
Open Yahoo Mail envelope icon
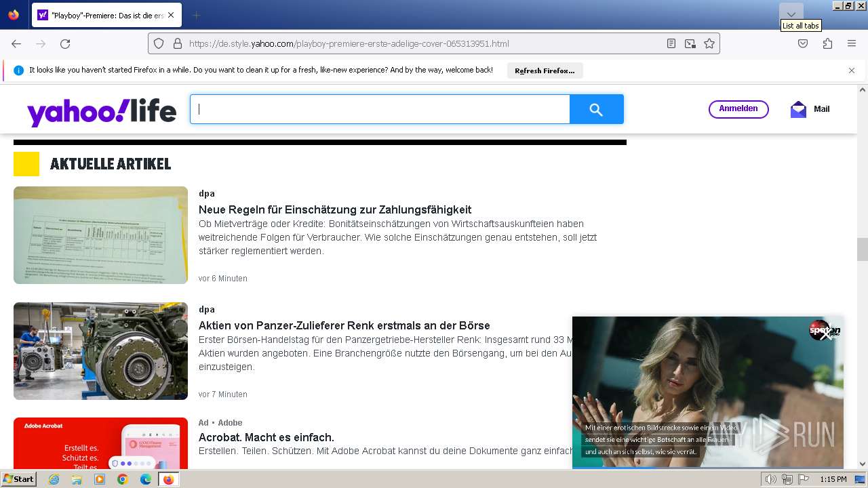point(798,109)
